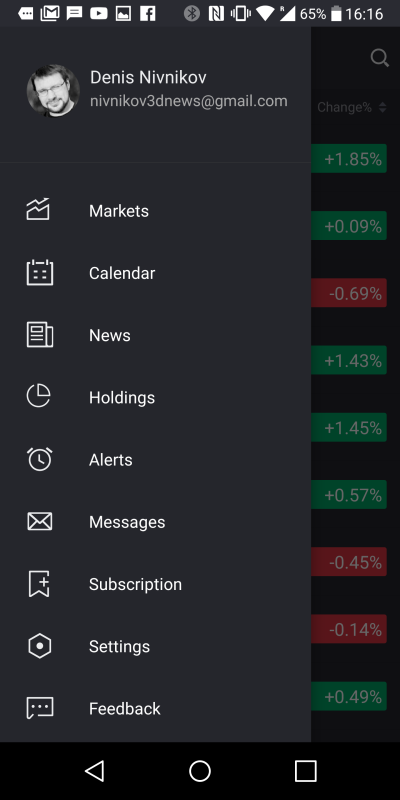Select the Holdings pie chart icon
Screen dimensions: 400x800
pyautogui.click(x=38, y=396)
